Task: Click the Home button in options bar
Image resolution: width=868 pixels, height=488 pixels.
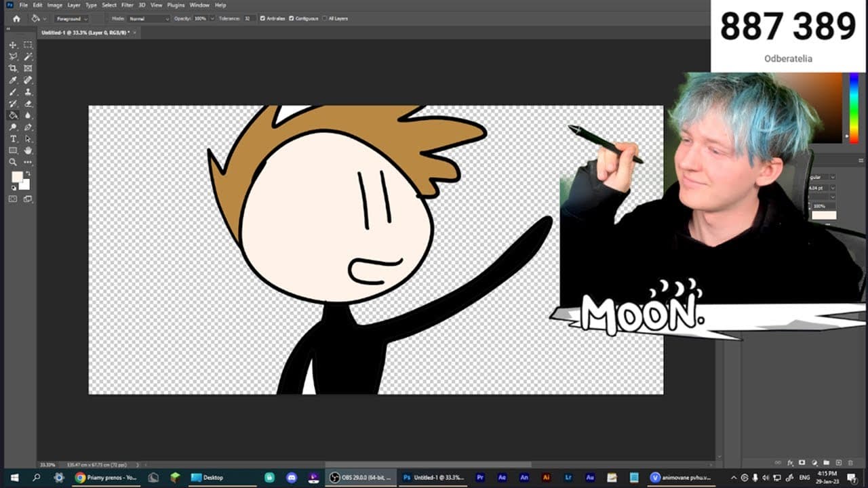Action: tap(16, 18)
